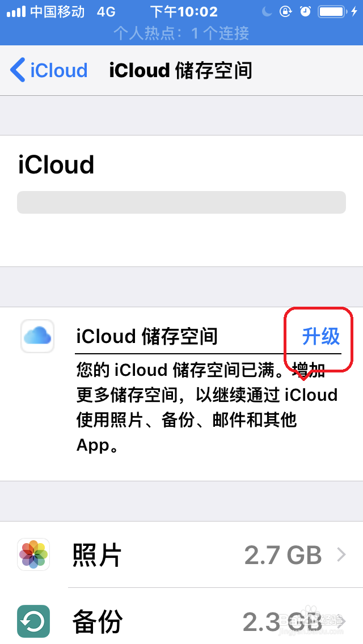Tap the iCloud storage usage bar

(181, 202)
